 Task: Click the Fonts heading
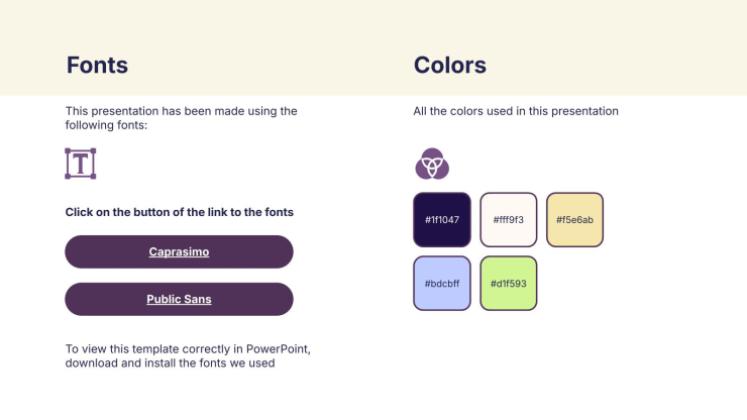point(97,66)
